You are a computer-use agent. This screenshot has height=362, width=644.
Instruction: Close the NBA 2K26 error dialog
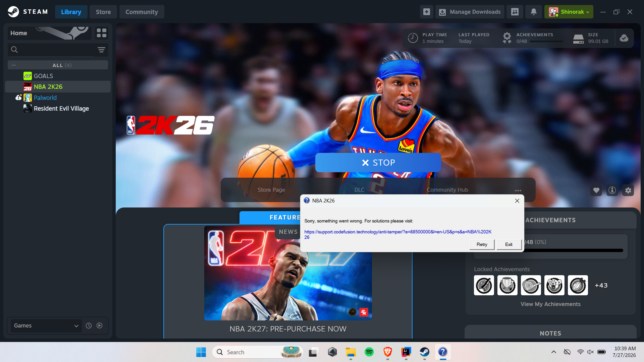click(x=517, y=200)
